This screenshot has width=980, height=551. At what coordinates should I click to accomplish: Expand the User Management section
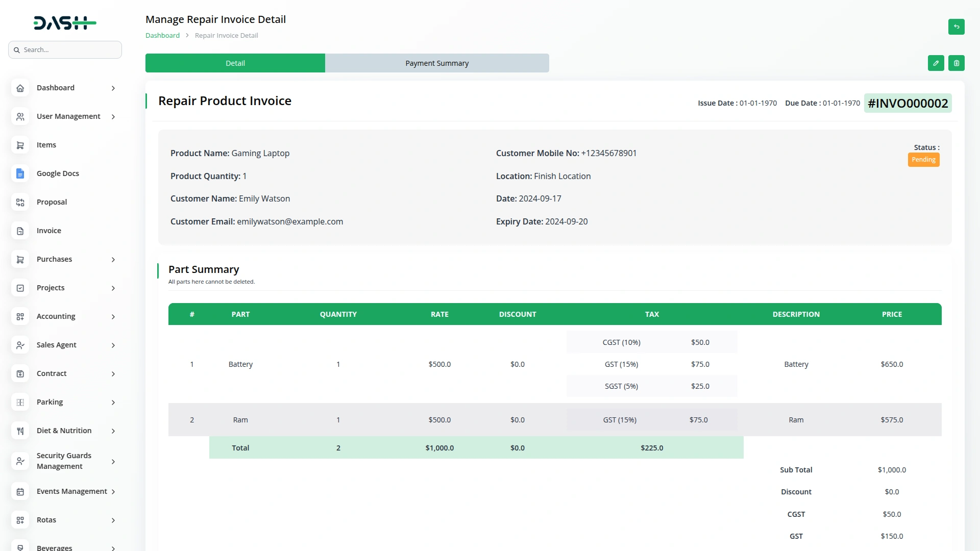coord(113,116)
